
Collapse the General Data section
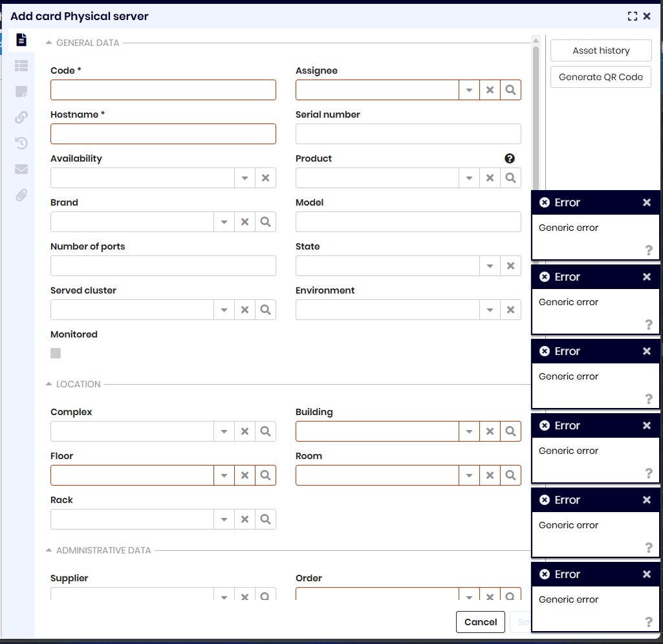point(49,43)
